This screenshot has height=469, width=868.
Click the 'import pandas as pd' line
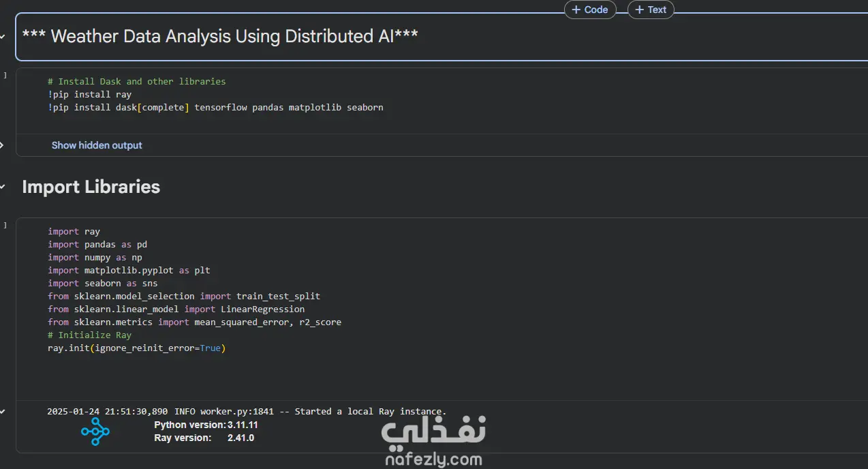tap(97, 244)
